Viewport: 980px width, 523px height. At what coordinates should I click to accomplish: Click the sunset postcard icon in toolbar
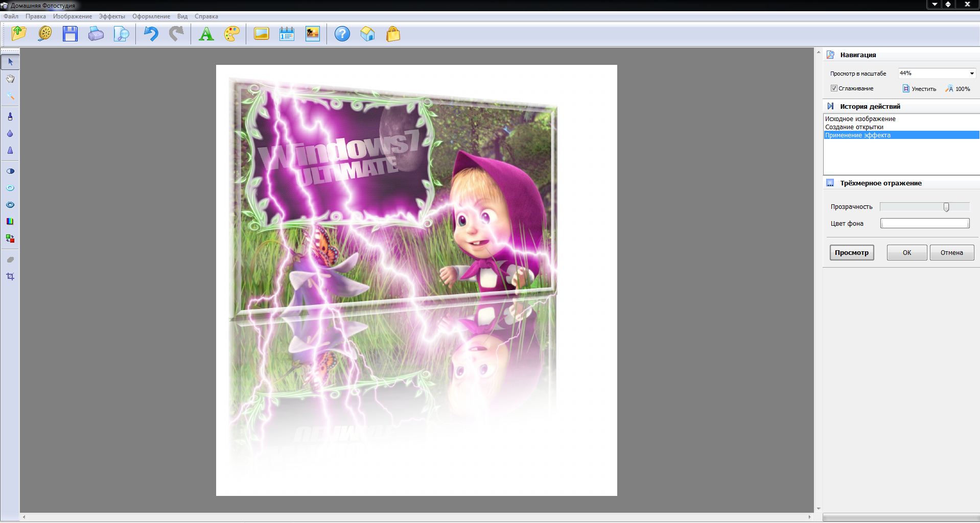[313, 34]
